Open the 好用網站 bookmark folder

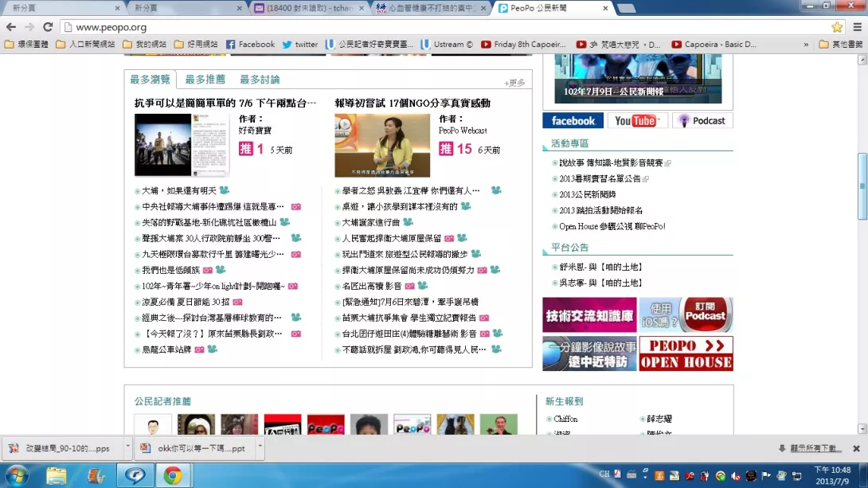(x=195, y=45)
